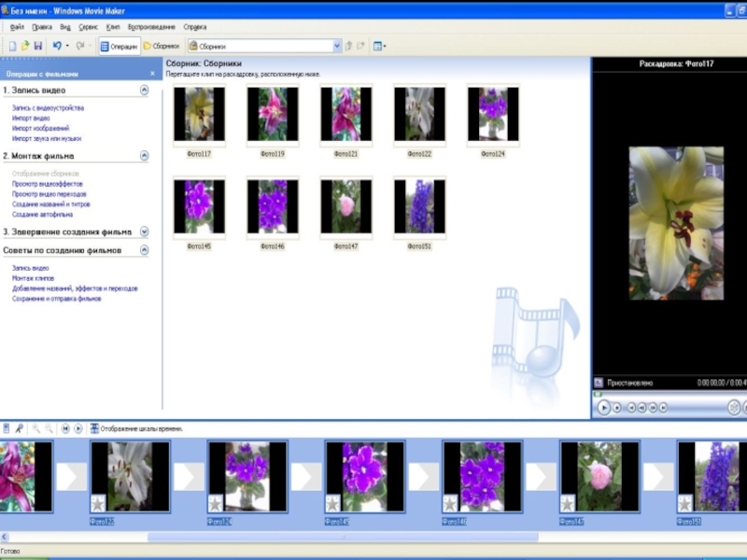747x560 pixels.
Task: Open the Сборники collection dropdown list
Action: 337,46
